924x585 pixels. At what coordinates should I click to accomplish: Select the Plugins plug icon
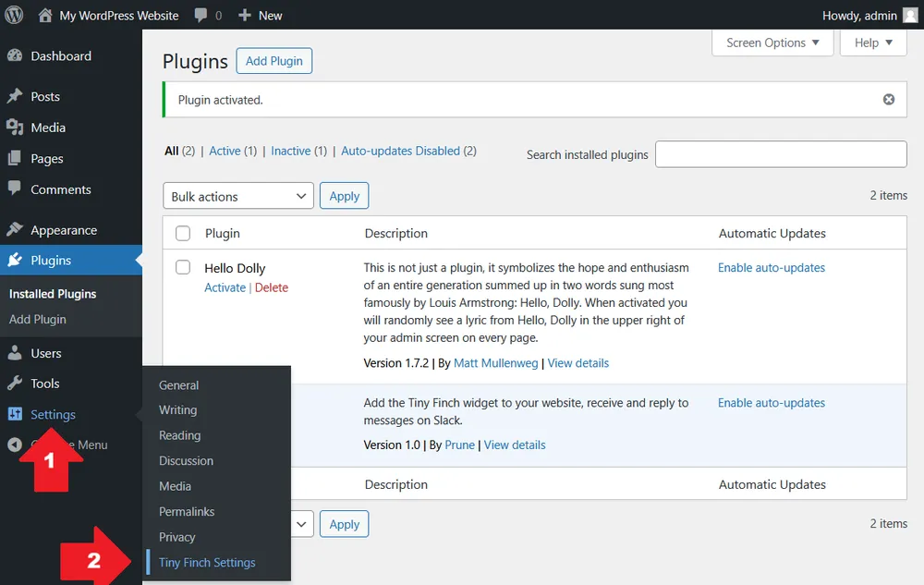[17, 260]
